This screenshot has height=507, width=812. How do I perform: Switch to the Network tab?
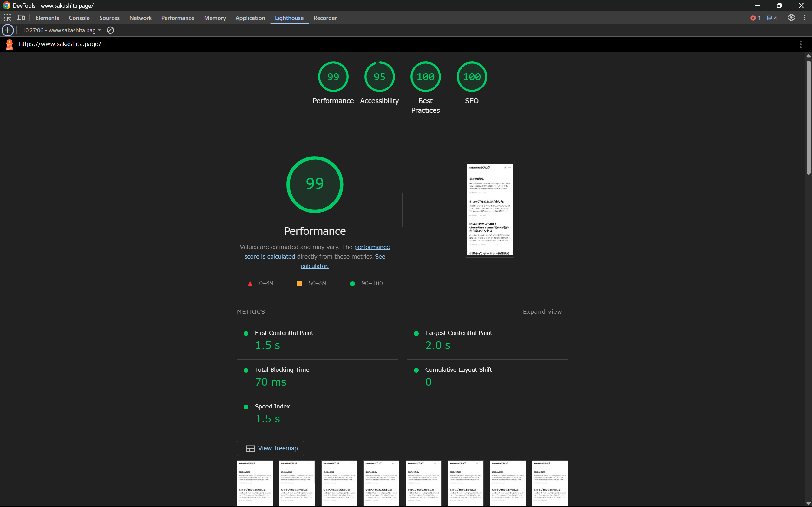(x=140, y=18)
